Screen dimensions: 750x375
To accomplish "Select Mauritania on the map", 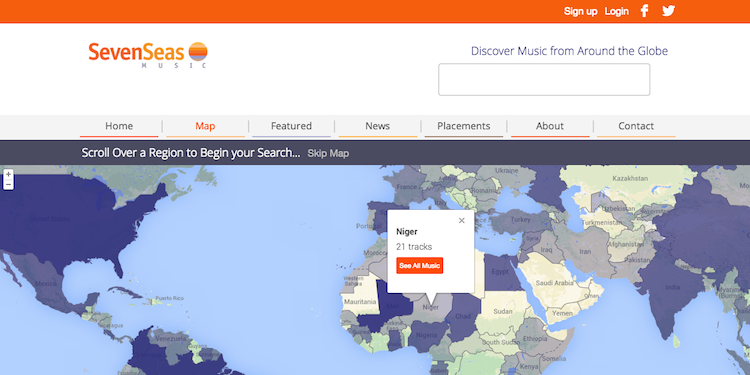I will 360,301.
